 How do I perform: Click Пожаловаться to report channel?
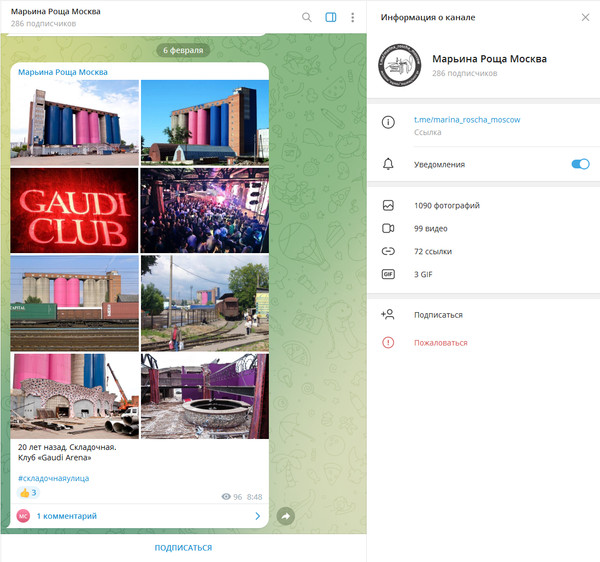(440, 343)
